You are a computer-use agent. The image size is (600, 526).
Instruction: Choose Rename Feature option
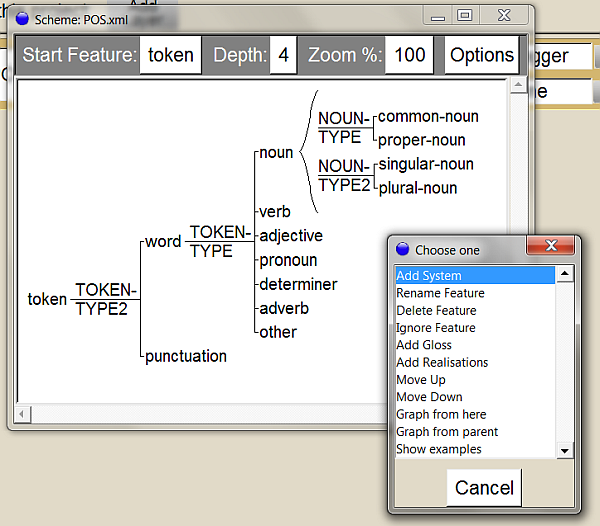475,293
